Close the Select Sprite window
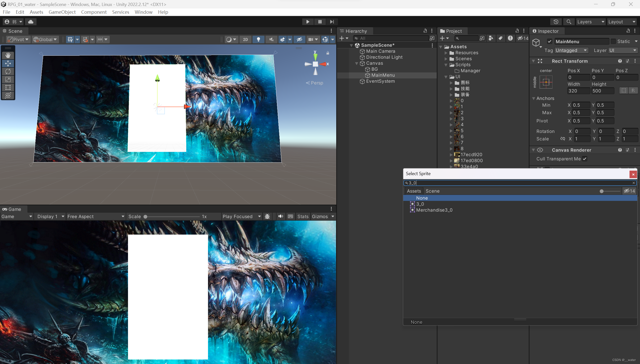The image size is (640, 364). point(633,174)
